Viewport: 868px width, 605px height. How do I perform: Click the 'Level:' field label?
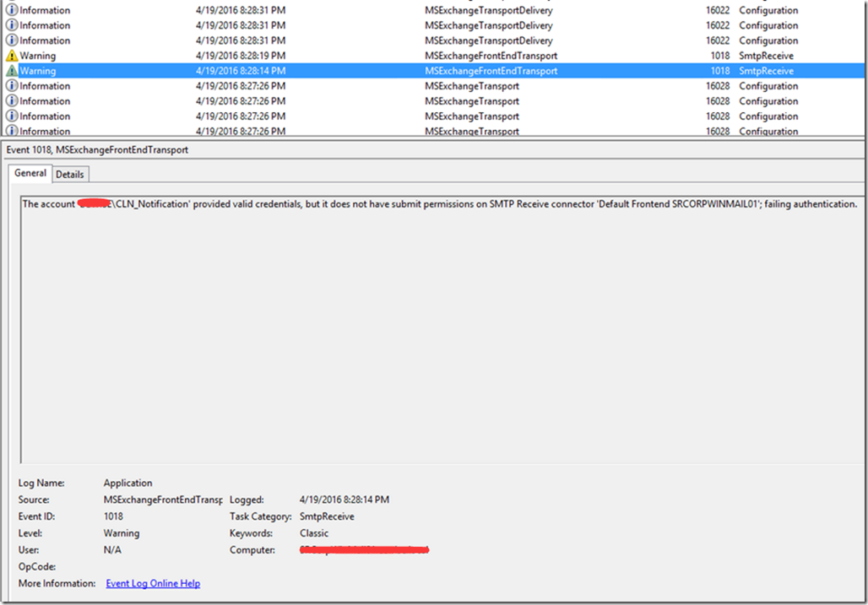30,533
